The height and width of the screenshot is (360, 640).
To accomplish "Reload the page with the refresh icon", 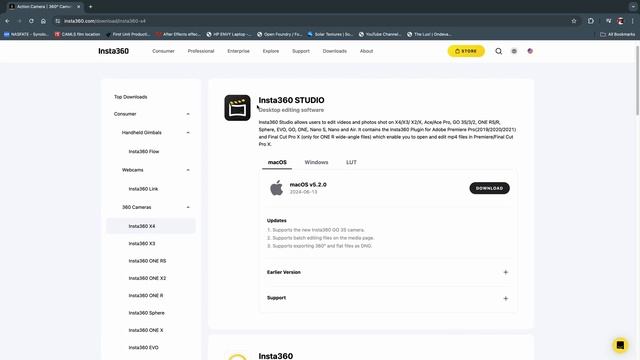I will click(31, 21).
